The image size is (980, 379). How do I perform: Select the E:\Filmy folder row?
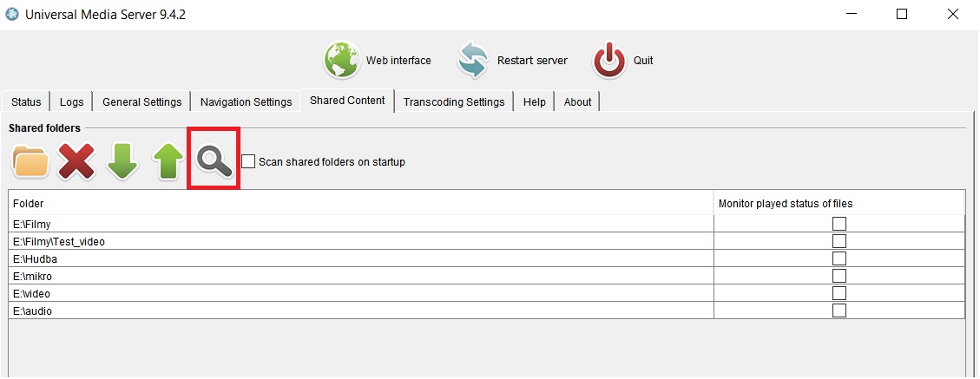coord(361,224)
